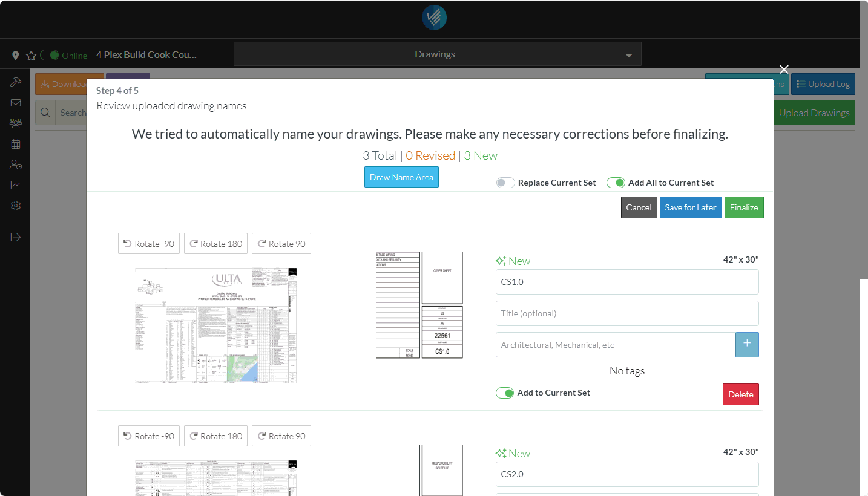Screen dimensions: 868x496
Task: Enable the Replace Current Set toggle
Action: [x=505, y=183]
